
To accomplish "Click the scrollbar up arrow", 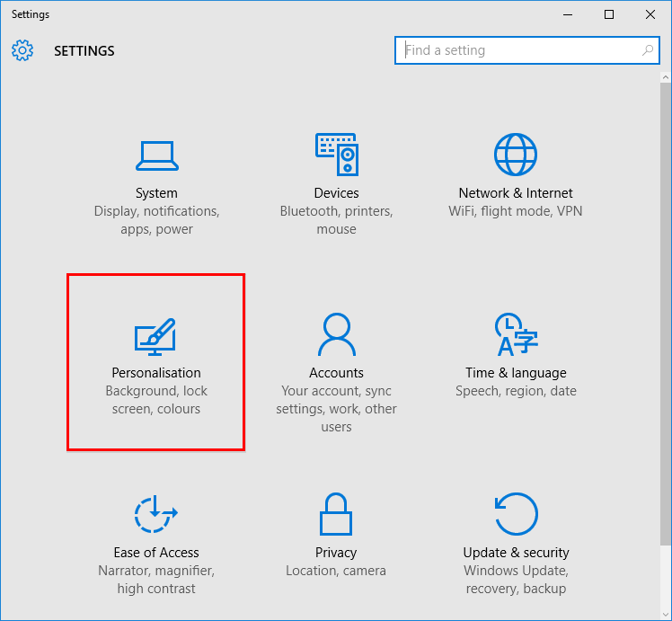I will [x=666, y=77].
